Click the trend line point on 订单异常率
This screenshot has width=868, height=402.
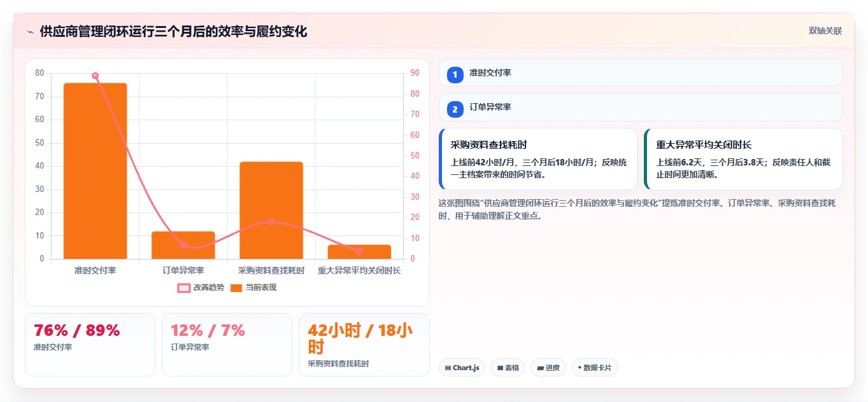click(x=183, y=245)
